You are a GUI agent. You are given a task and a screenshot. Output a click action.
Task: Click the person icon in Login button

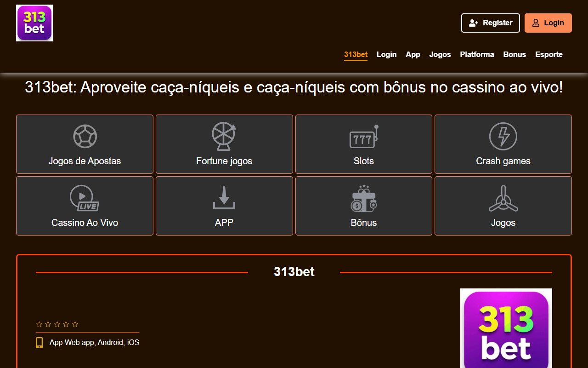[x=536, y=23]
